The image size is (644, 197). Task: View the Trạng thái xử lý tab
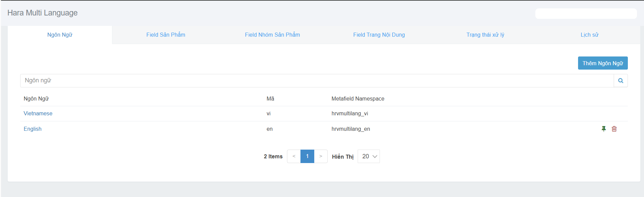coord(485,35)
